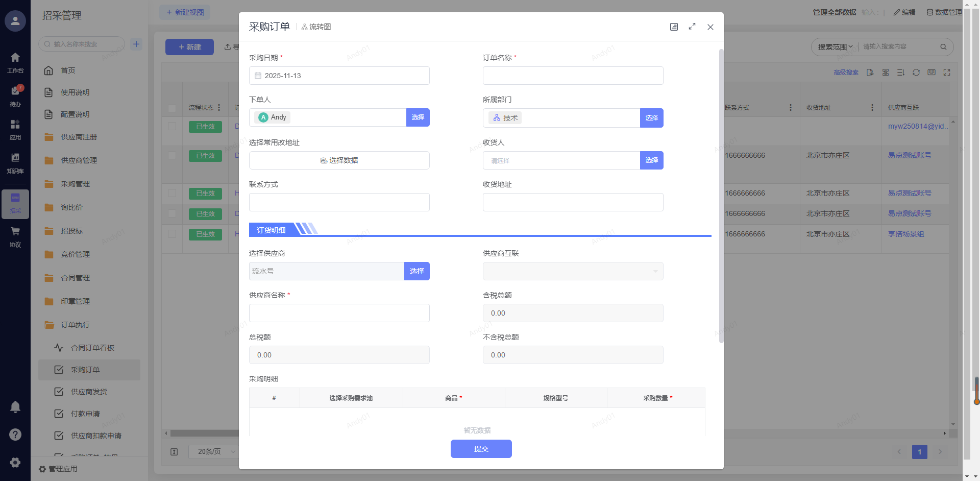
Task: Open the 流转图 flow chart view
Action: [x=316, y=27]
